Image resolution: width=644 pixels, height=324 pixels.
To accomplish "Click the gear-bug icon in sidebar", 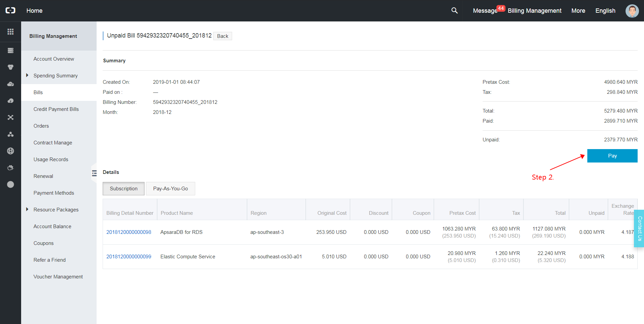I will pyautogui.click(x=10, y=168).
